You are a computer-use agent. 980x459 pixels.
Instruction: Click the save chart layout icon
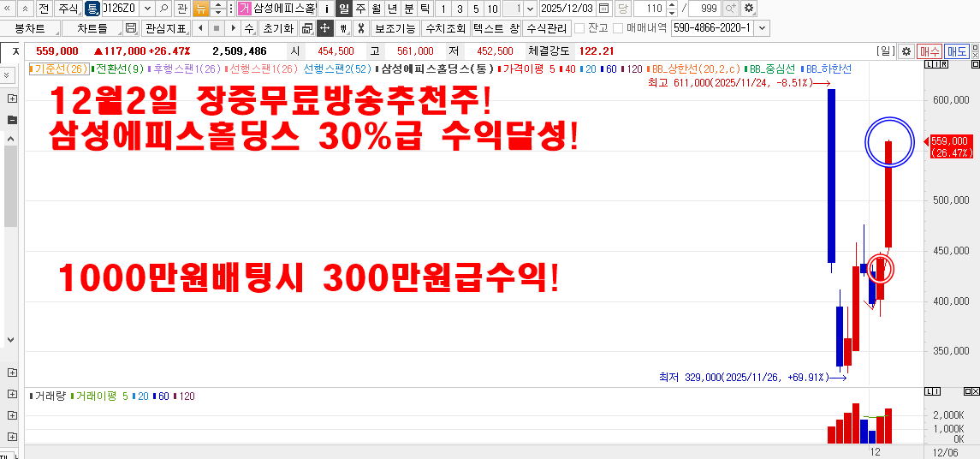tap(131, 28)
